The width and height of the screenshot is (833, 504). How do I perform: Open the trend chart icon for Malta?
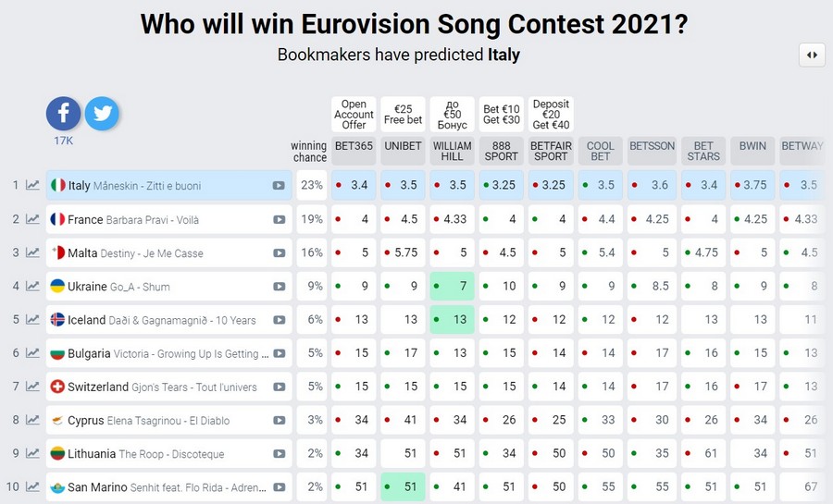pyautogui.click(x=33, y=253)
